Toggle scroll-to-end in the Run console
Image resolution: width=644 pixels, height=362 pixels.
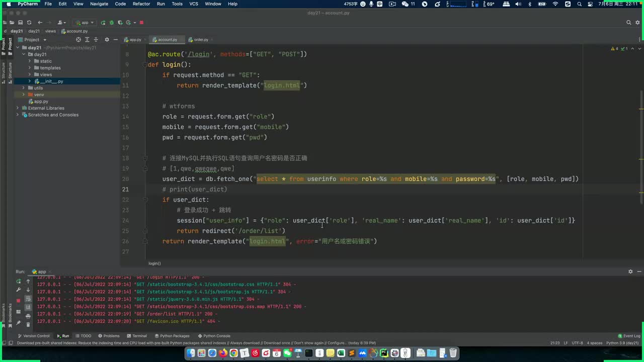click(x=28, y=307)
